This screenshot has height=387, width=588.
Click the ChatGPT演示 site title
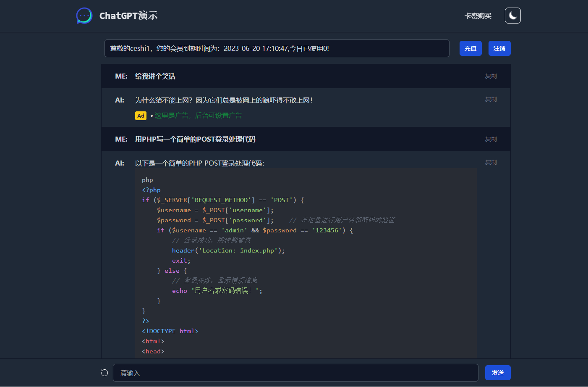128,16
